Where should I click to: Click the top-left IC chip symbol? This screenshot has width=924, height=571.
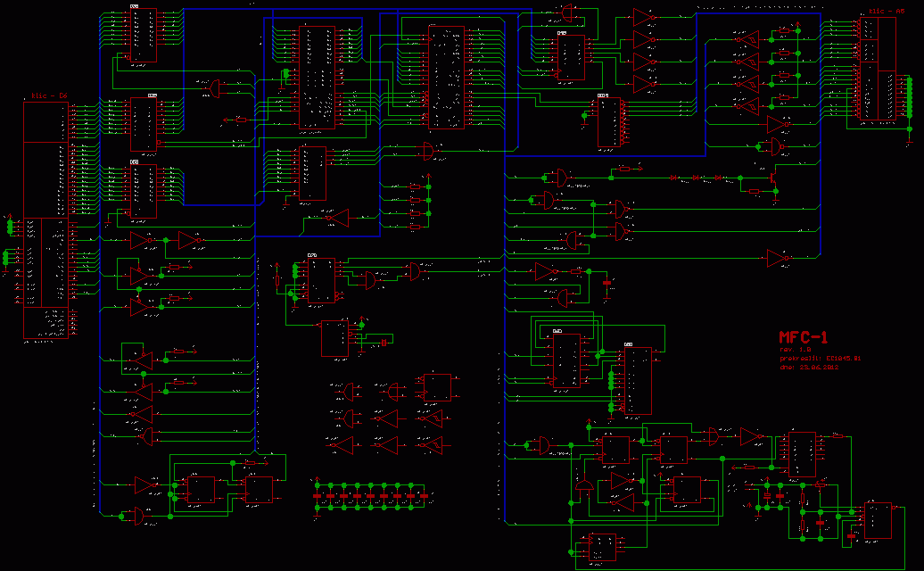click(x=143, y=36)
